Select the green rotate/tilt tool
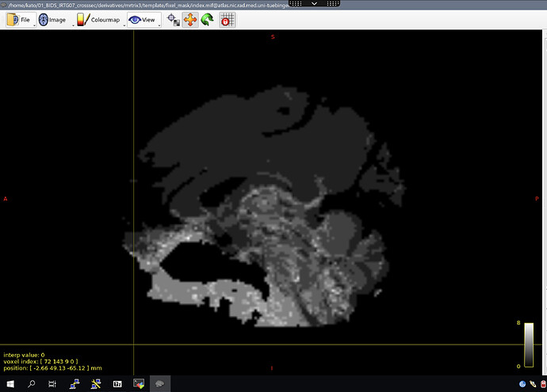This screenshot has height=392, width=547. (x=207, y=20)
